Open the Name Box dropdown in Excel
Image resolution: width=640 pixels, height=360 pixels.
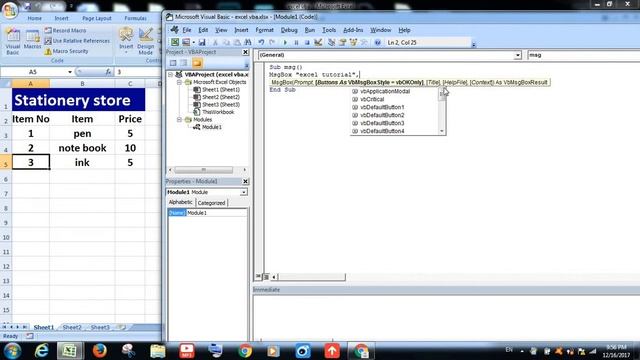pos(70,72)
